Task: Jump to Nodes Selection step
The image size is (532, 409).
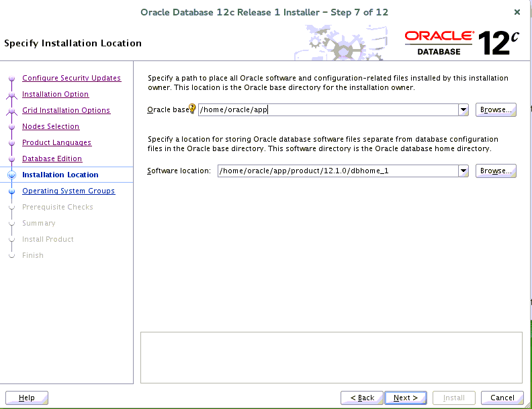Action: (50, 126)
